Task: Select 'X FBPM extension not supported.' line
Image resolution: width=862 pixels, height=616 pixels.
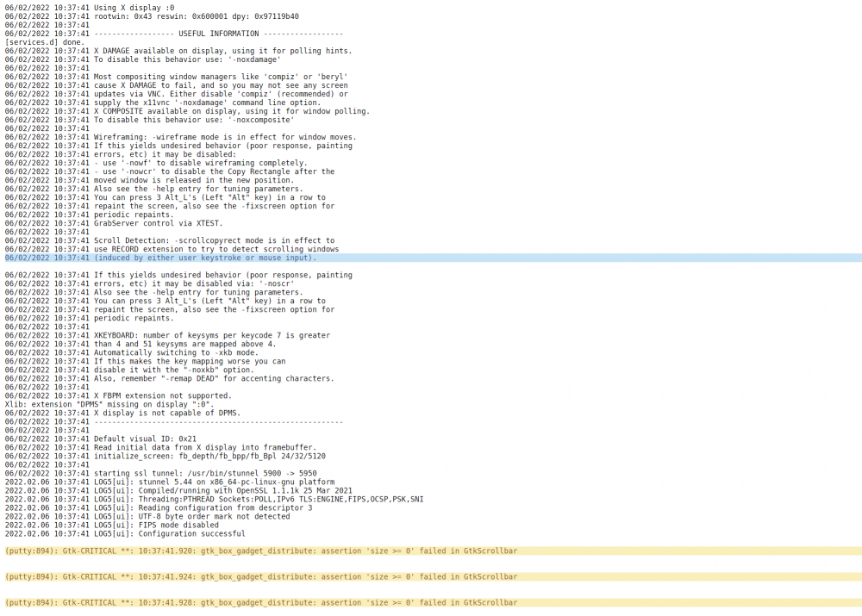Action: point(118,395)
